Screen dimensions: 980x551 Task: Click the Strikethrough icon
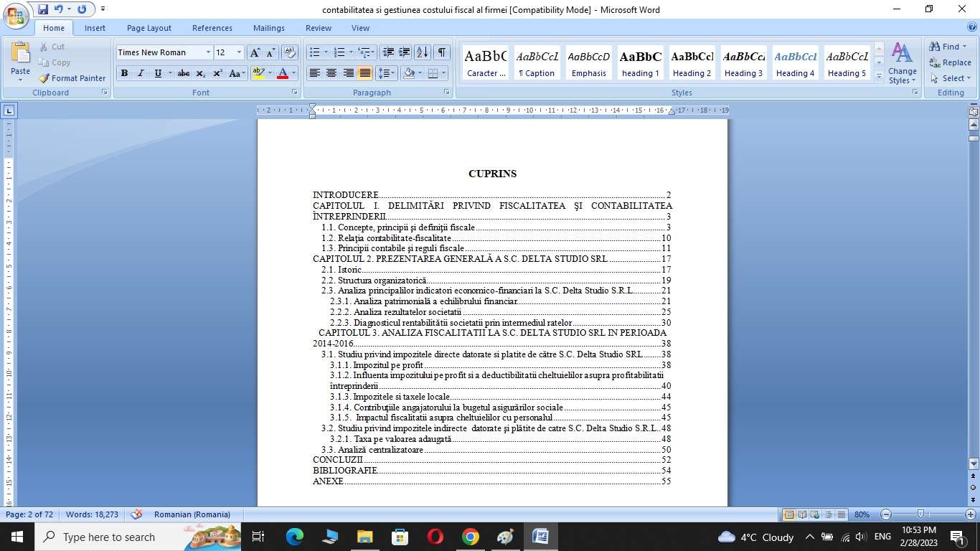pyautogui.click(x=184, y=73)
